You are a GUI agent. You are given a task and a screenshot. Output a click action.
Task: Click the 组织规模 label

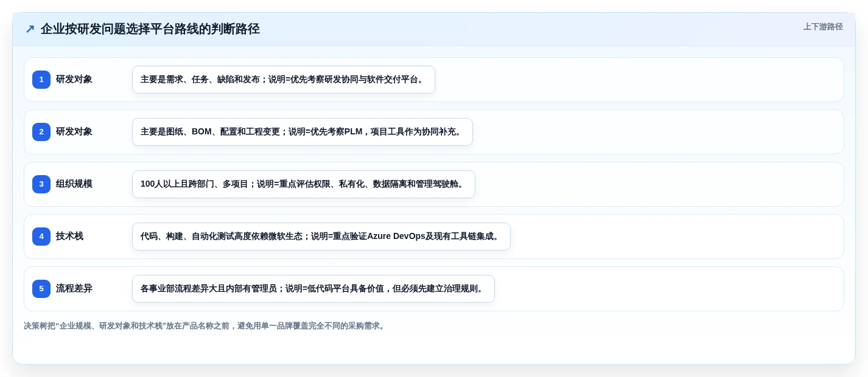tap(74, 184)
